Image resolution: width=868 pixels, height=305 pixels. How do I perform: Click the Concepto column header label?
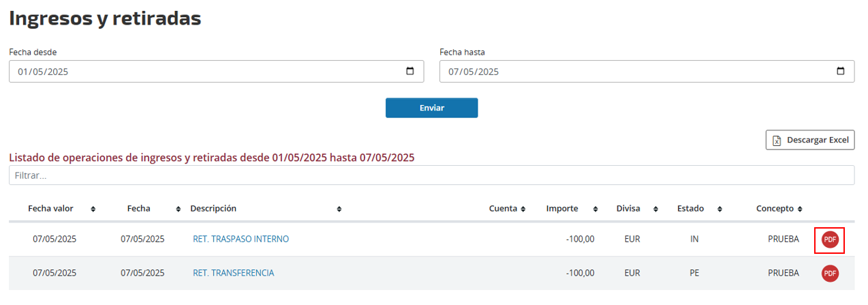point(775,209)
